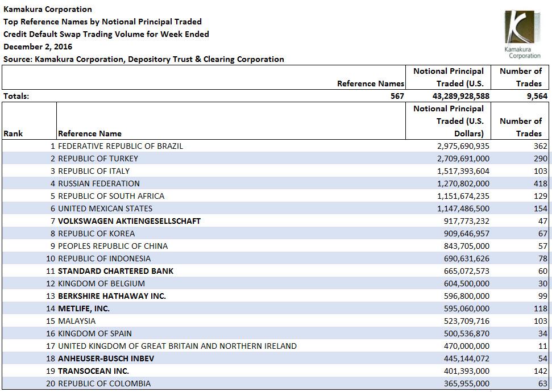Select Berkshire Hathaway trade count 99
552x392 pixels.
[x=542, y=296]
